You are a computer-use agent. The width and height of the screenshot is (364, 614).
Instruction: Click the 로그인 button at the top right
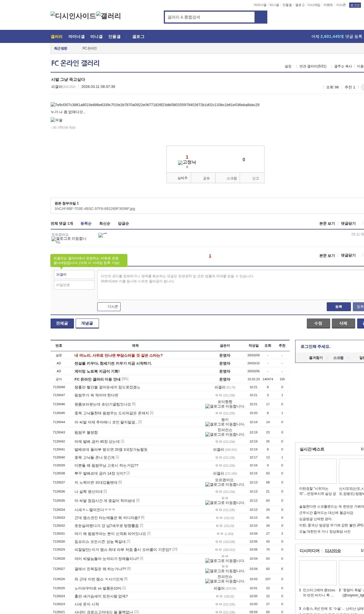point(355,5)
